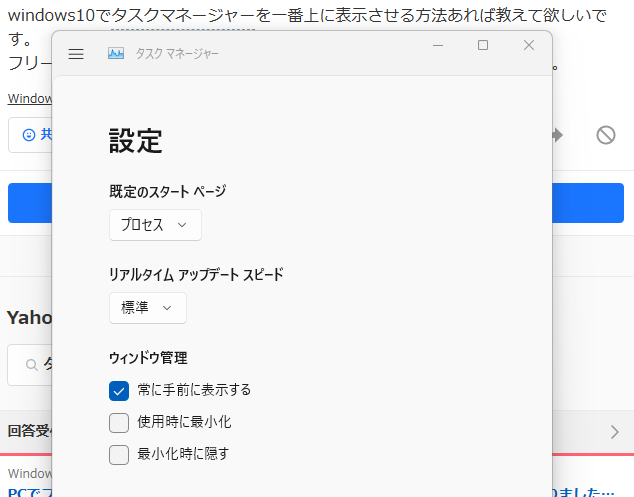The height and width of the screenshot is (497, 634).
Task: Click the prohibited circle icon on the web page
Action: pyautogui.click(x=606, y=135)
